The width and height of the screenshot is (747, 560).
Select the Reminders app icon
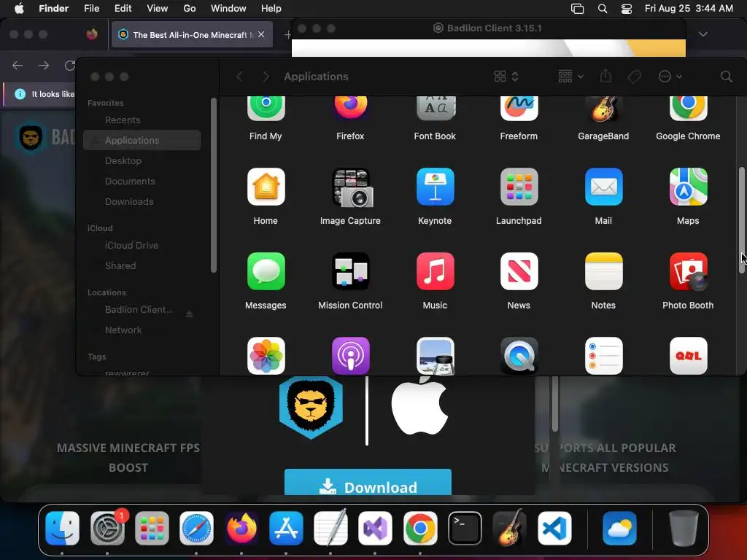coord(603,356)
